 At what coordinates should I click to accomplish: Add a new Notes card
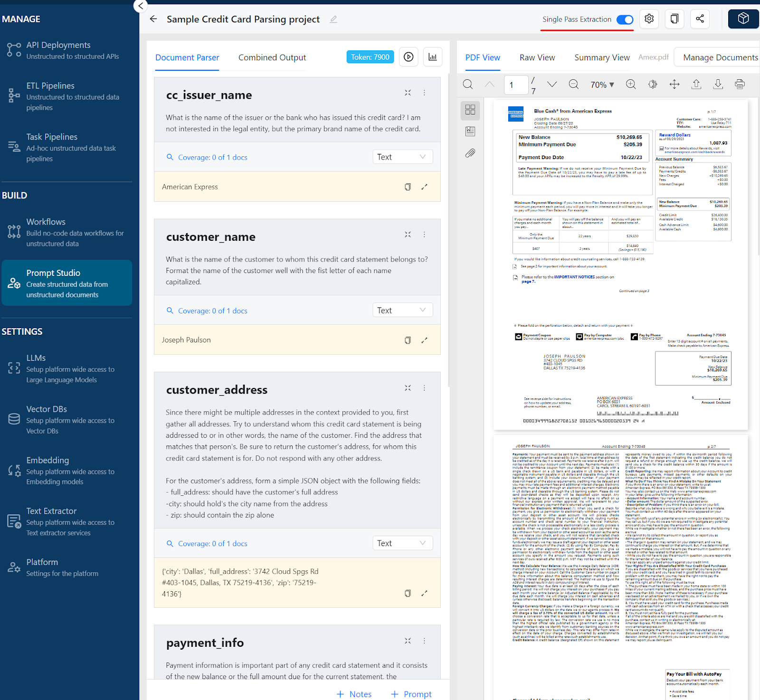click(x=354, y=694)
